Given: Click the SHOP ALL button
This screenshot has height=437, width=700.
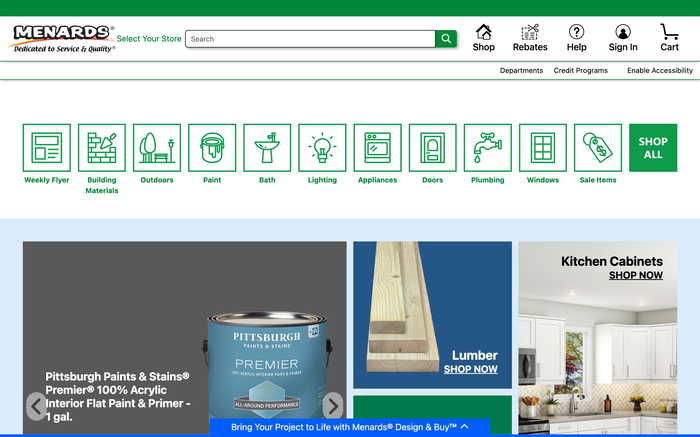Looking at the screenshot, I should tap(653, 148).
